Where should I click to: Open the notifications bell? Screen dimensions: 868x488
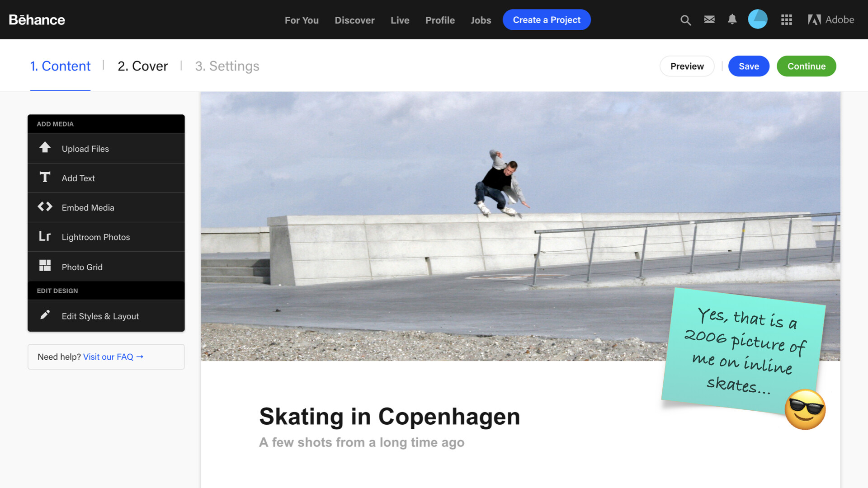click(x=732, y=19)
